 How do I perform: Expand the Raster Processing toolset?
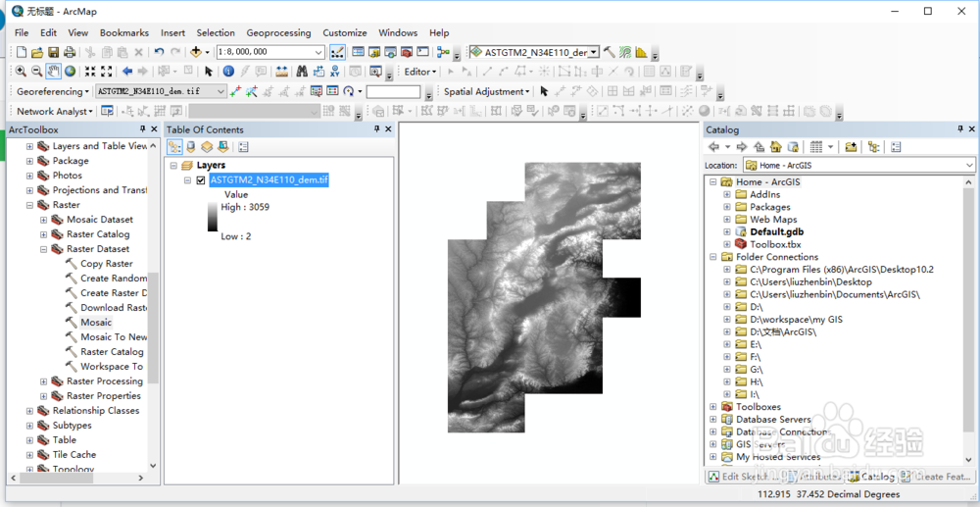(44, 380)
